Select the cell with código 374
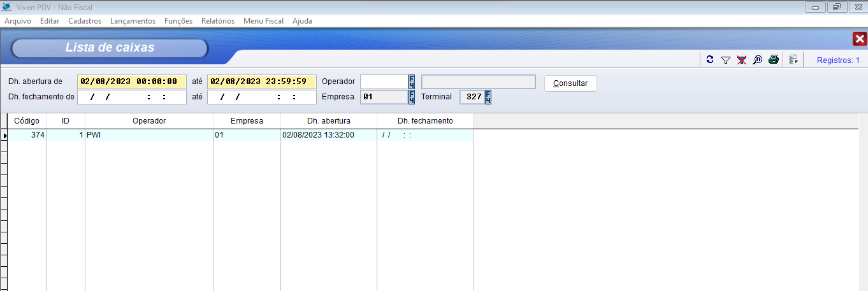 27,135
